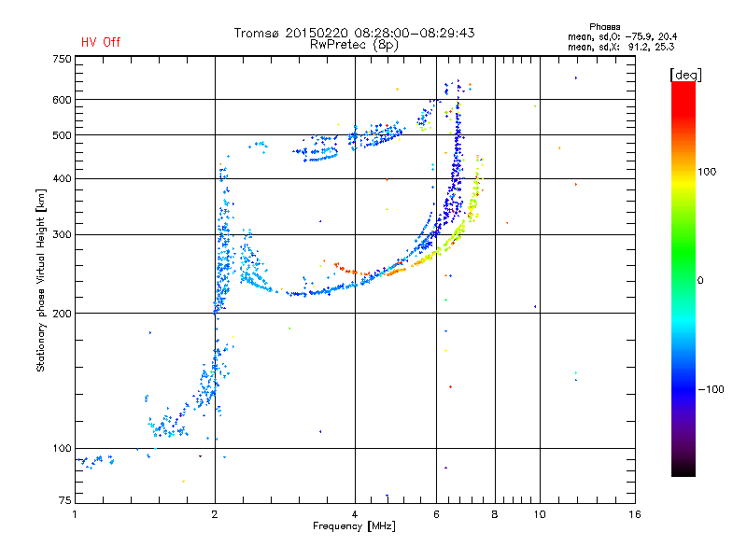The height and width of the screenshot is (560, 747).
Task: Click the y-axis '500' tick label
Action: click(62, 135)
